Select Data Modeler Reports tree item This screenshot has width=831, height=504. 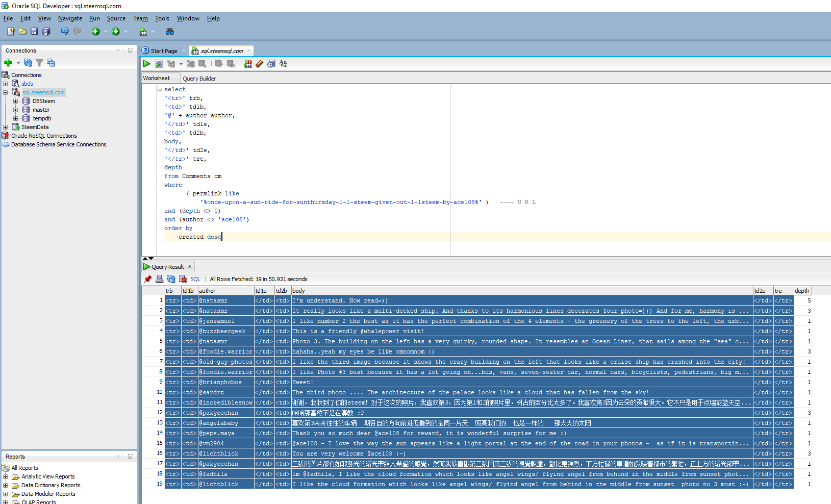tap(48, 494)
